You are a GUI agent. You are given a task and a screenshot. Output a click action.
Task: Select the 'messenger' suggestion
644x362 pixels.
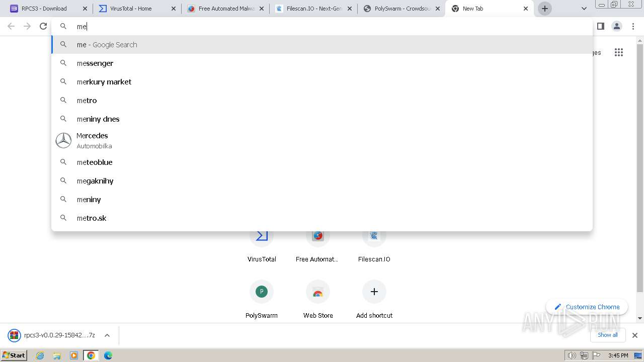(322, 63)
